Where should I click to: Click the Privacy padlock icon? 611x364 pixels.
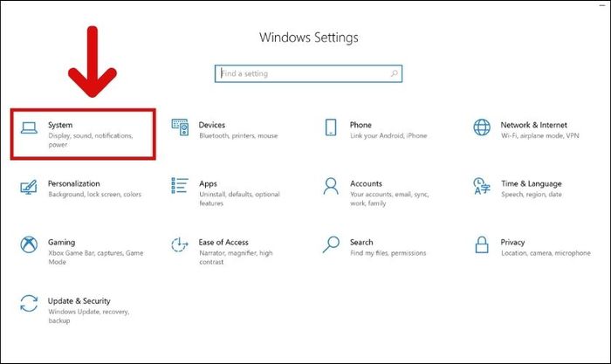[482, 244]
